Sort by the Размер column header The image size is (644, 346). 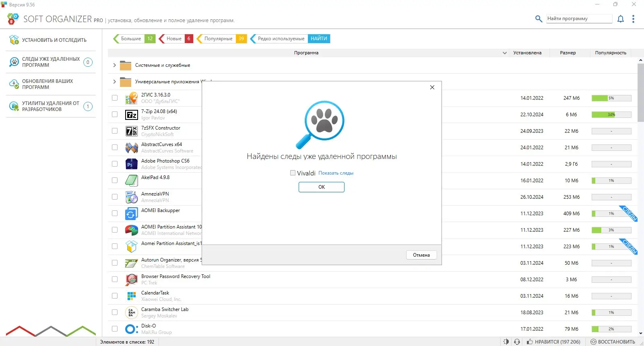(568, 53)
